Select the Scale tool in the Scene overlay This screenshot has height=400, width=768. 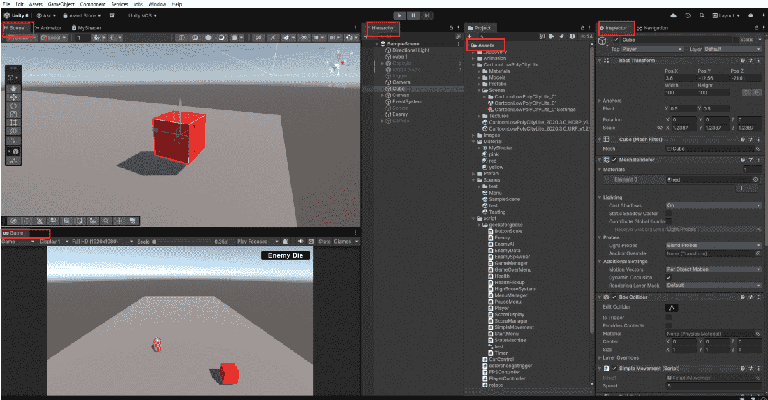click(x=13, y=114)
